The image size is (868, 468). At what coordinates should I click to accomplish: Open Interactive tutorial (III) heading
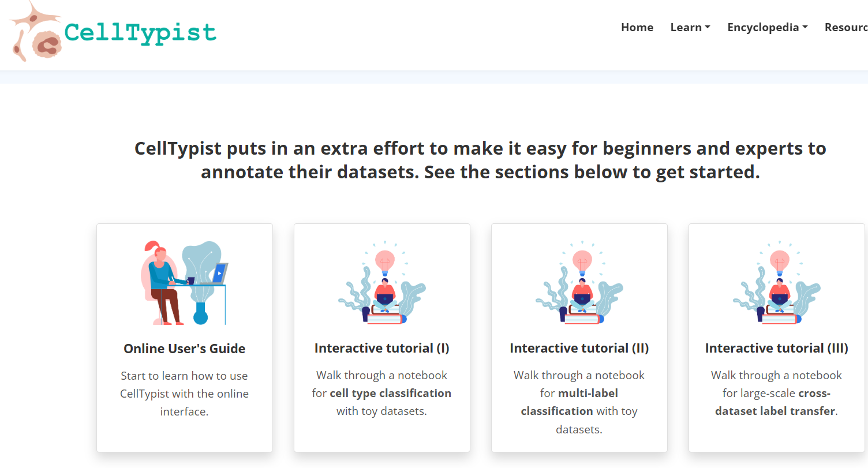tap(777, 348)
